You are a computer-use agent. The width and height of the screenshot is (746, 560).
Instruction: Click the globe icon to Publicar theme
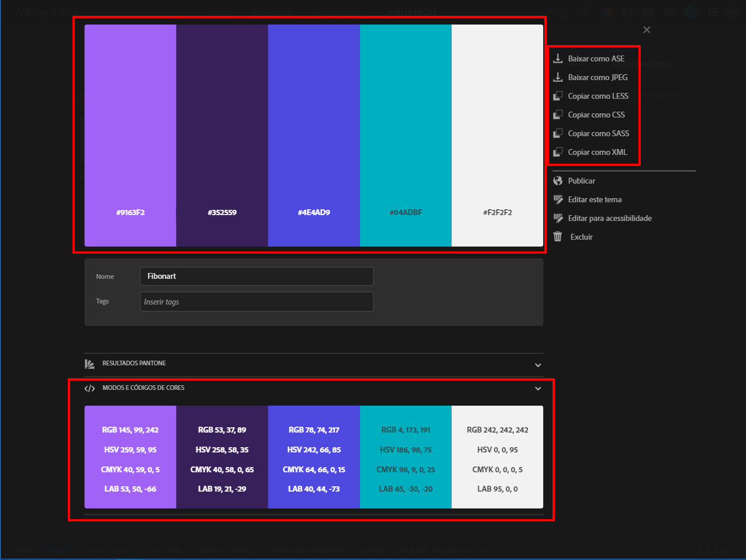point(558,181)
